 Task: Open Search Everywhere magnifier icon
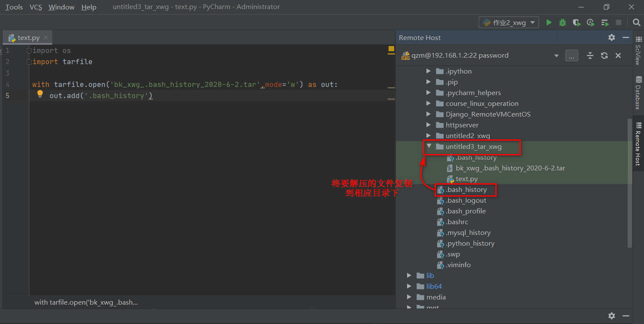click(x=636, y=22)
